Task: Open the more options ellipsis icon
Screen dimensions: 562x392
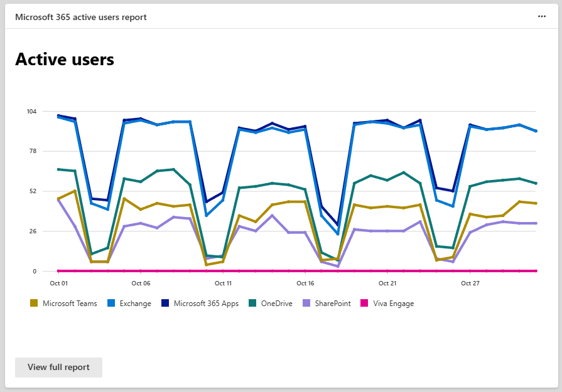Action: pyautogui.click(x=541, y=17)
